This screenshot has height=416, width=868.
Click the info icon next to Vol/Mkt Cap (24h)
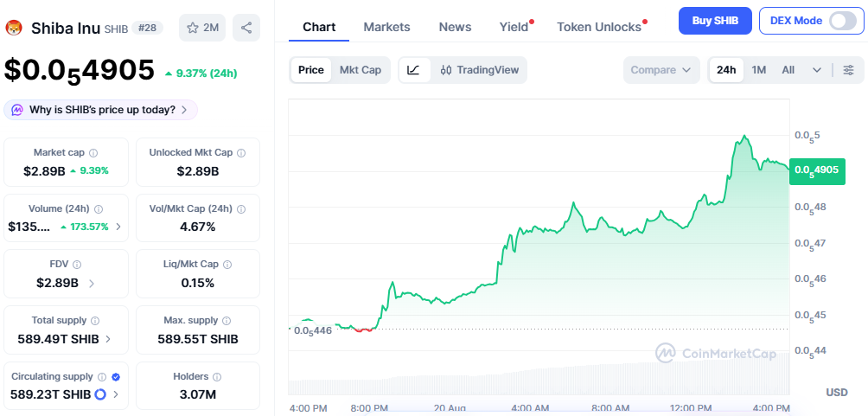[241, 208]
